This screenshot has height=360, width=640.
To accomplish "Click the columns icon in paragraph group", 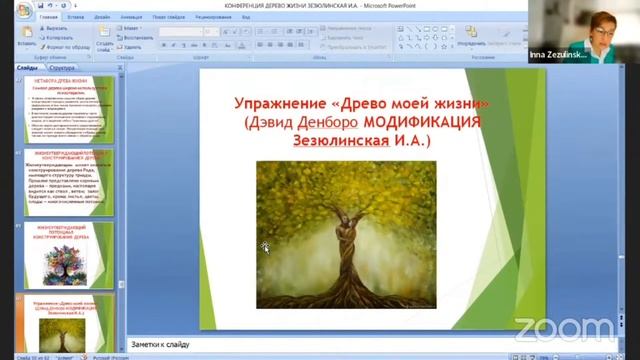I will (x=301, y=45).
